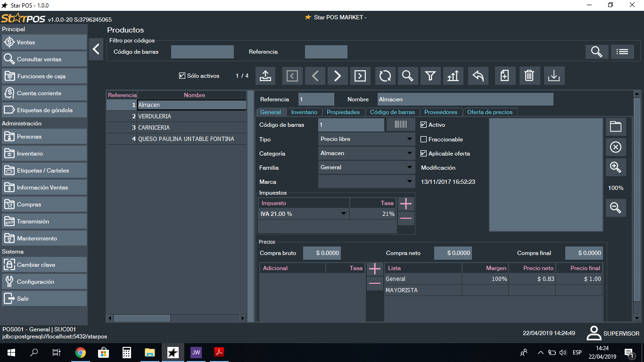
Task: Open Ventas from the sidebar
Action: 44,42
